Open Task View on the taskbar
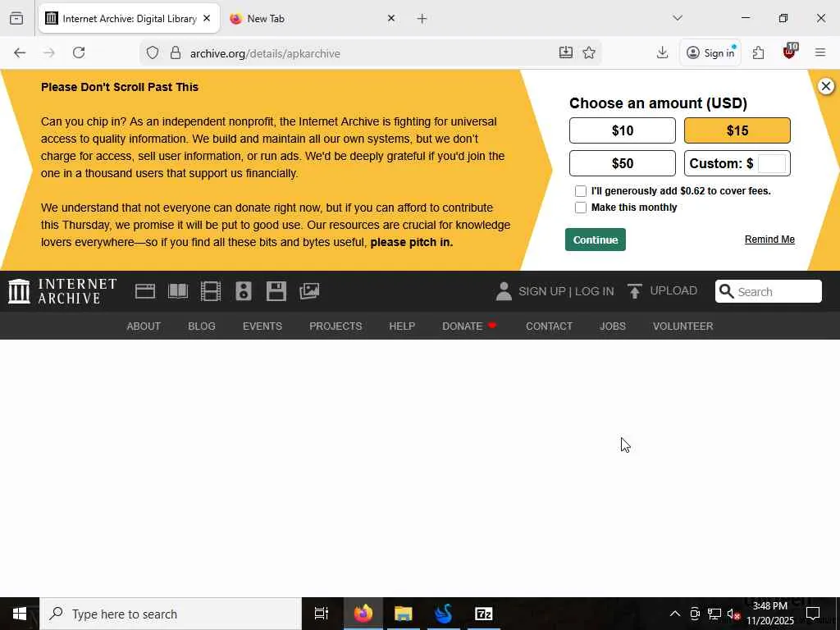This screenshot has height=630, width=840. 322,614
